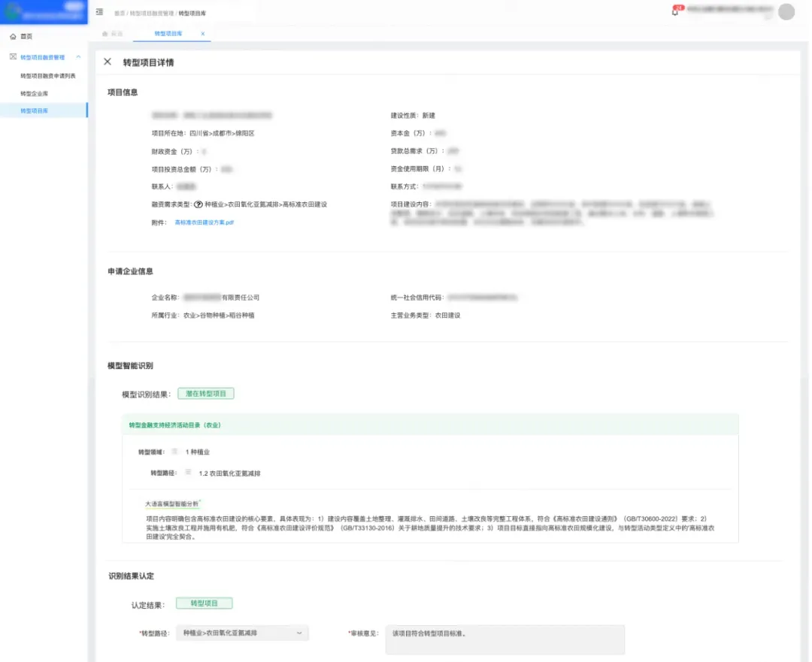This screenshot has height=662, width=812.
Task: Close the 转型项目详情 panel with X
Action: (x=108, y=62)
